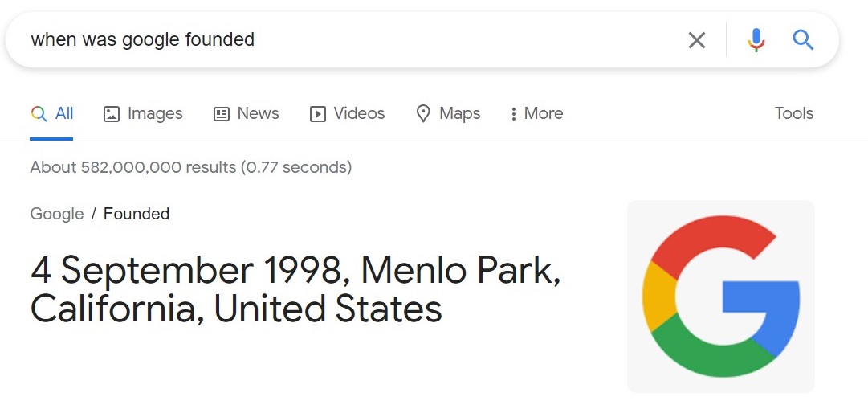Click the three-dot icon beside More

514,114
